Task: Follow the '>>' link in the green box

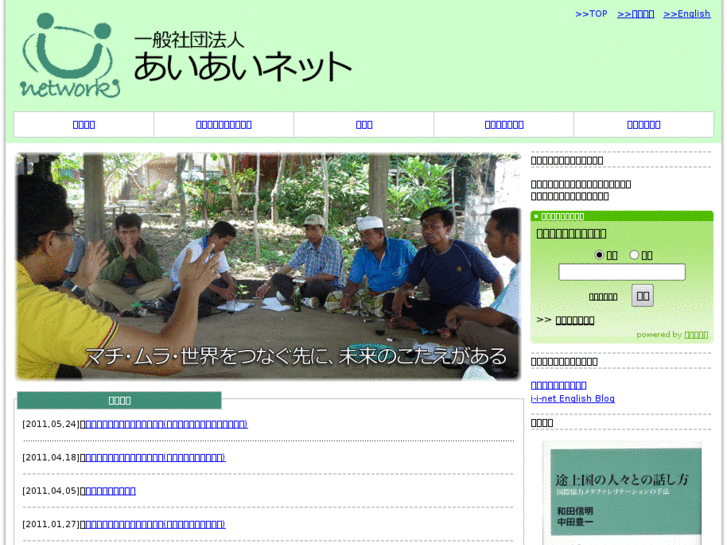Action: (575, 320)
